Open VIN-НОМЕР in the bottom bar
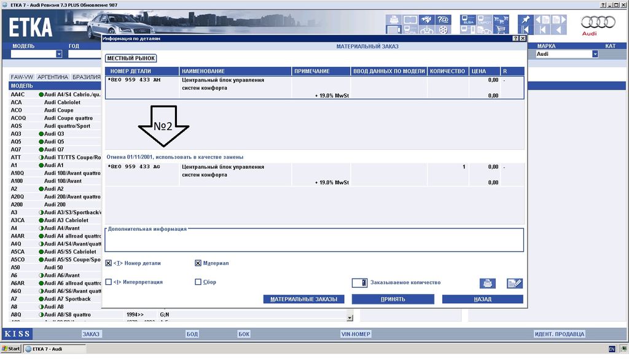629x364 pixels. click(356, 334)
